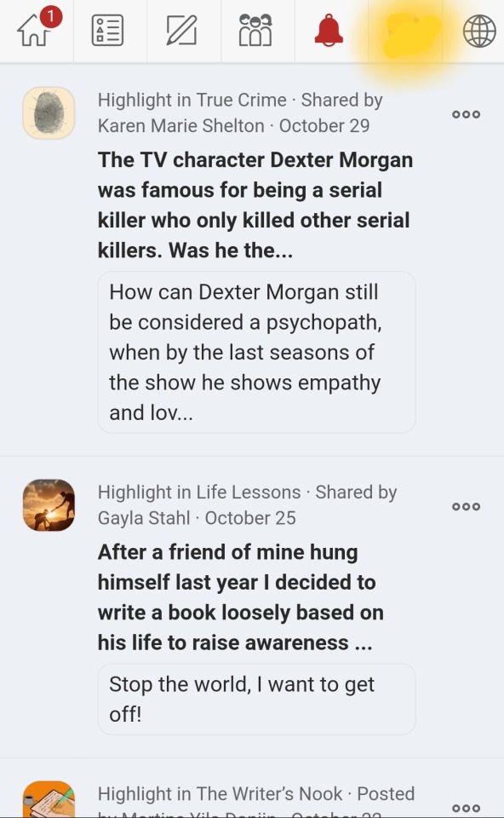The height and width of the screenshot is (818, 504).
Task: Tap the pencil Answer icon
Action: pos(182,31)
